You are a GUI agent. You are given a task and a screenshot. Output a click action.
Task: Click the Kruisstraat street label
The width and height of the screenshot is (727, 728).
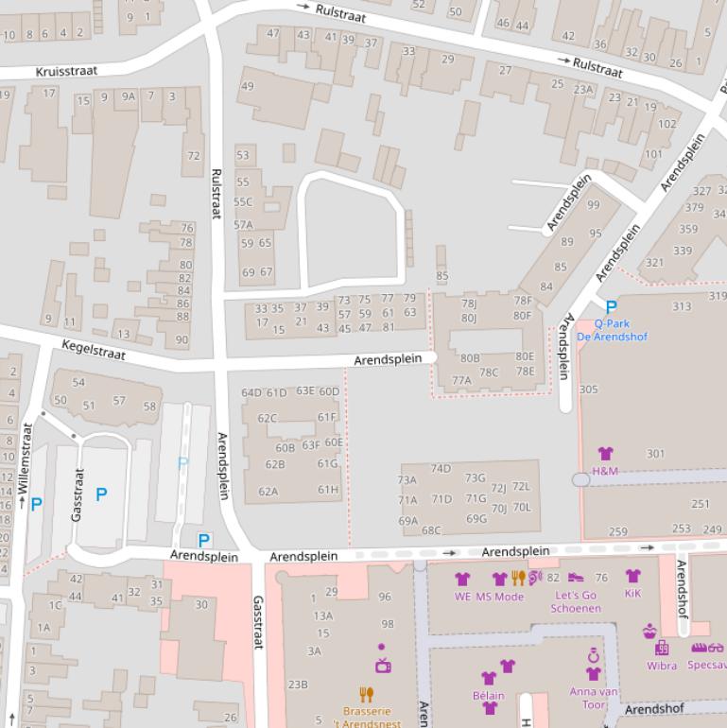(x=66, y=71)
